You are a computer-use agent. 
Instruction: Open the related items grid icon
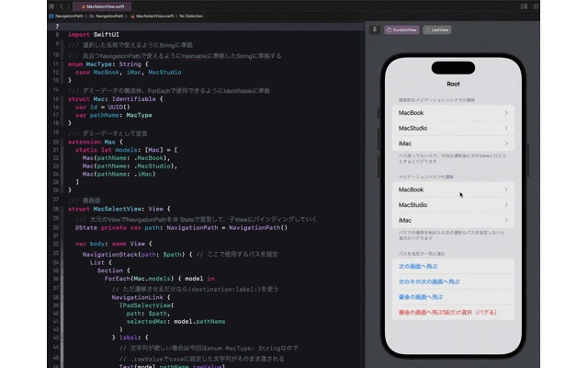click(x=51, y=6)
